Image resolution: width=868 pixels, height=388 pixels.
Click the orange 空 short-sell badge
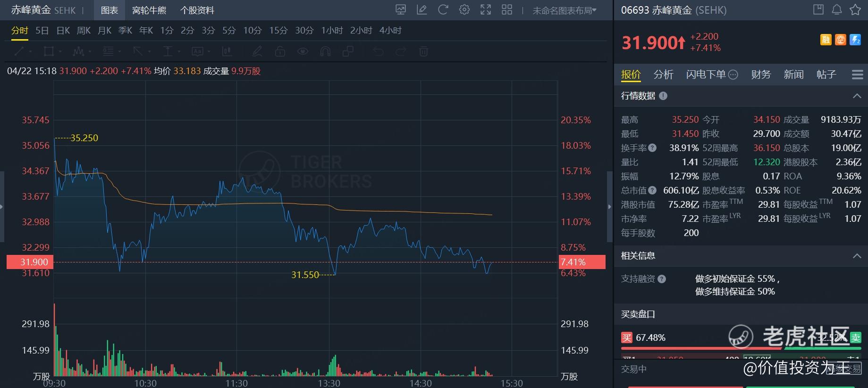click(841, 40)
